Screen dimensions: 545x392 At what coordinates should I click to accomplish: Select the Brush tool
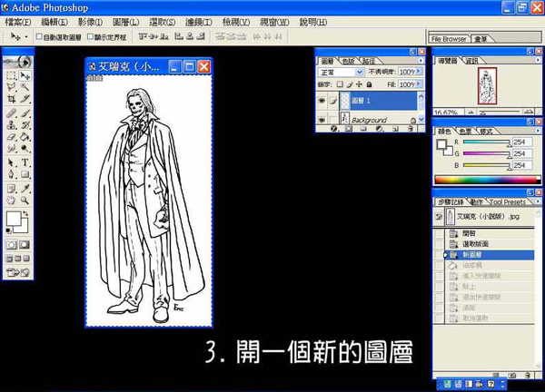coord(25,113)
